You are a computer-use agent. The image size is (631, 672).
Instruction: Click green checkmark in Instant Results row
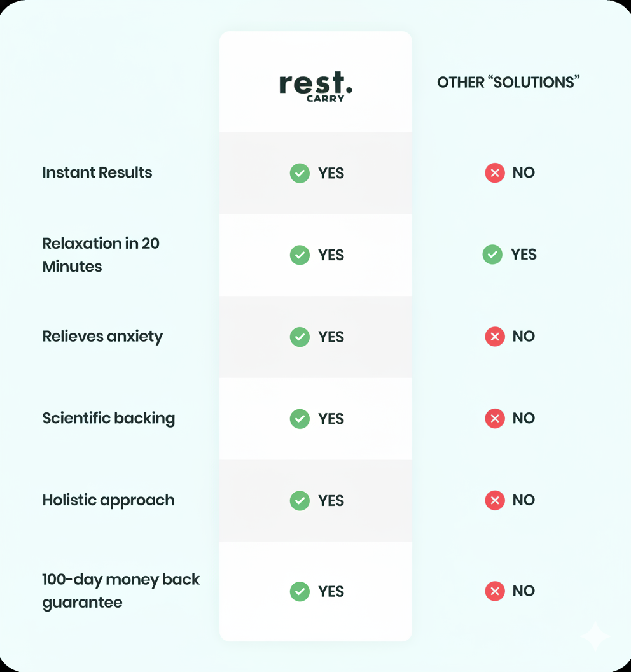click(300, 173)
